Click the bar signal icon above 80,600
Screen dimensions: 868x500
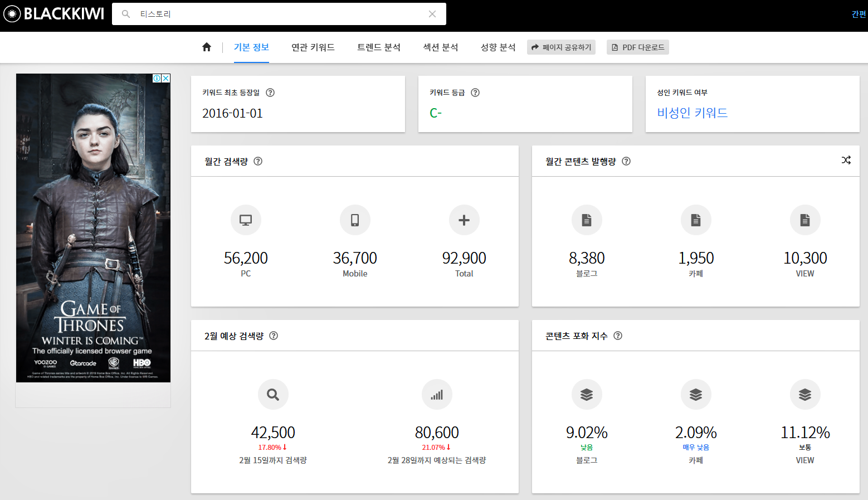click(437, 395)
